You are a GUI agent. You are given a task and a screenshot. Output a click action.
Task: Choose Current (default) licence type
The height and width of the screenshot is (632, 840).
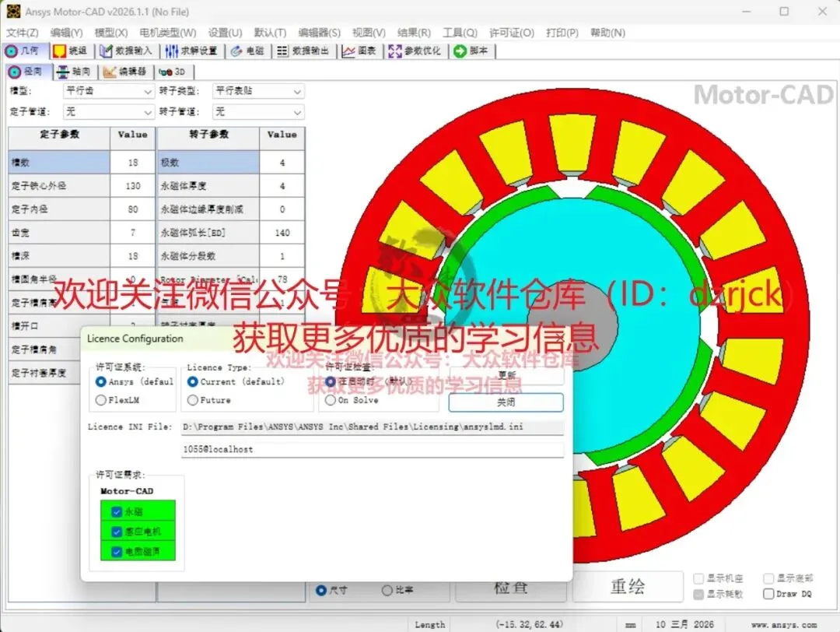pos(192,381)
